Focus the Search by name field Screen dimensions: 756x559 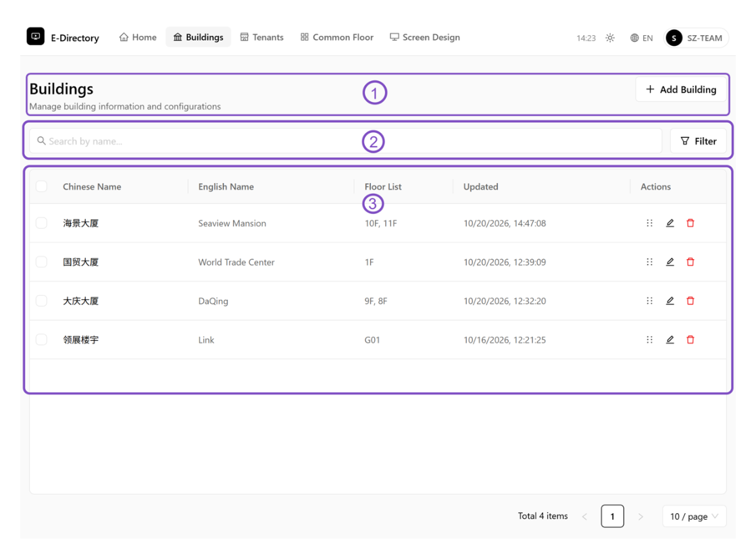[x=345, y=140]
